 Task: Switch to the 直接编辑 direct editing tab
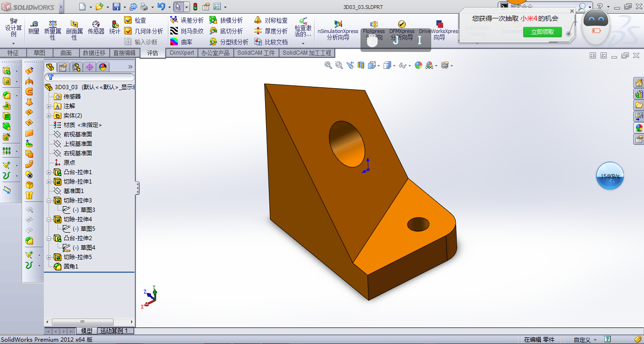(124, 53)
